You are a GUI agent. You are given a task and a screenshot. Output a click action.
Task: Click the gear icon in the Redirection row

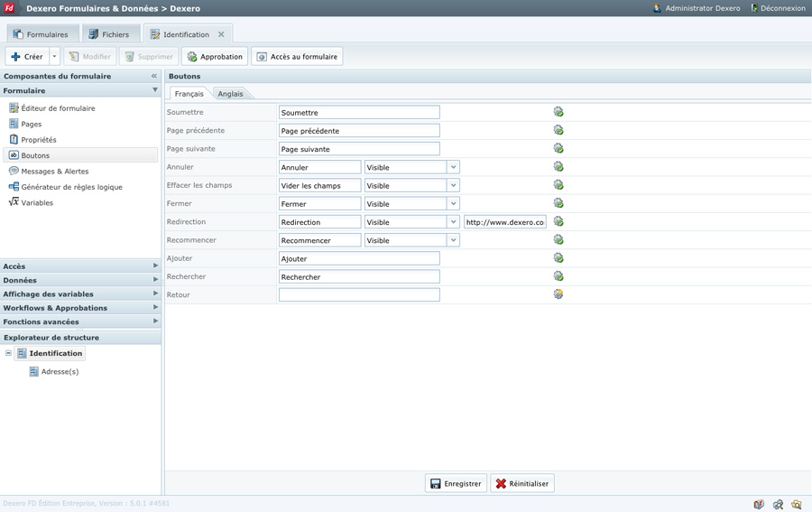[558, 221]
